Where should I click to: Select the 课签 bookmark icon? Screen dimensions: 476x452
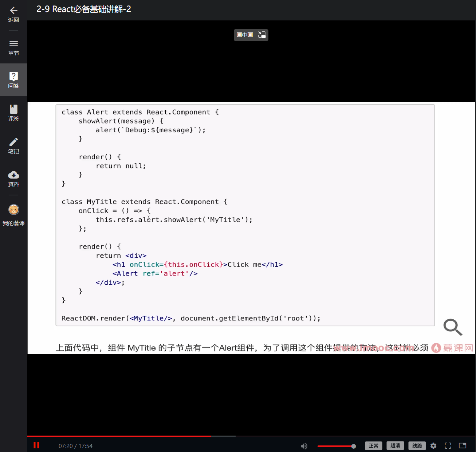(x=13, y=109)
